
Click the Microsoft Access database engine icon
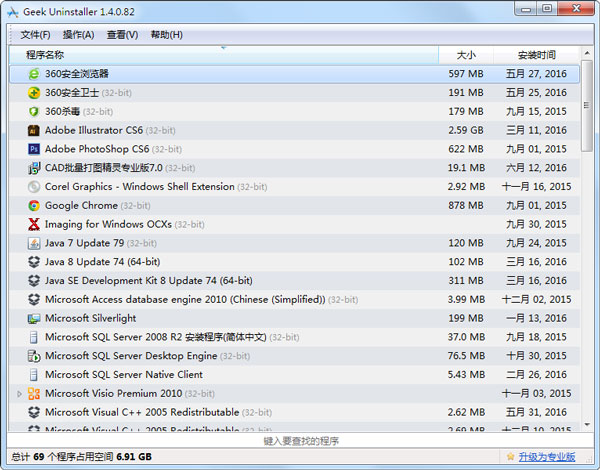click(34, 299)
